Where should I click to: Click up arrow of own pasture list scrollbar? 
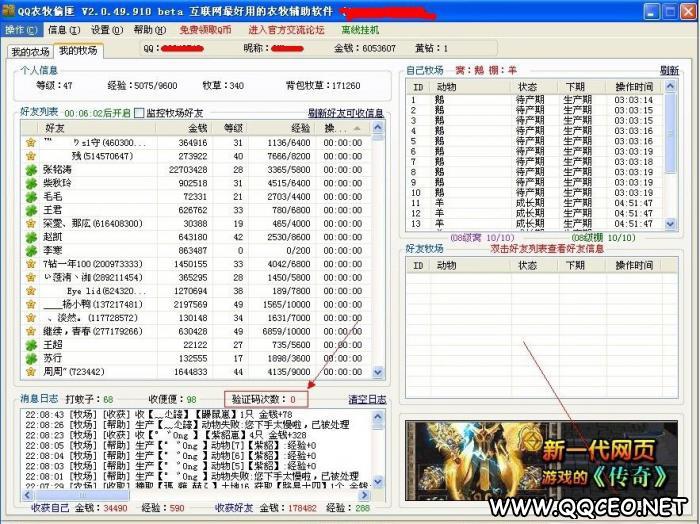pos(670,85)
